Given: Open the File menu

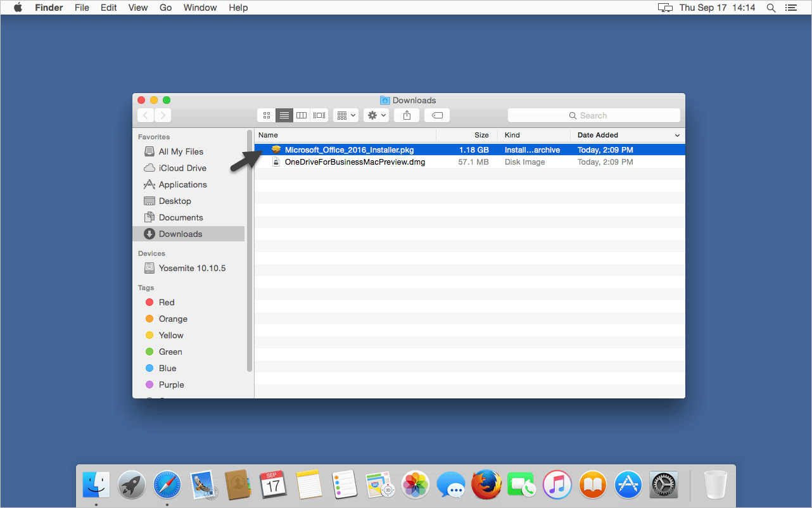Looking at the screenshot, I should click(82, 8).
